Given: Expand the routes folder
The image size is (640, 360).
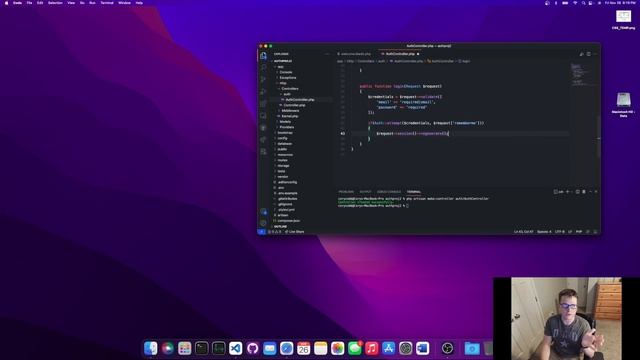Looking at the screenshot, I should point(282,160).
